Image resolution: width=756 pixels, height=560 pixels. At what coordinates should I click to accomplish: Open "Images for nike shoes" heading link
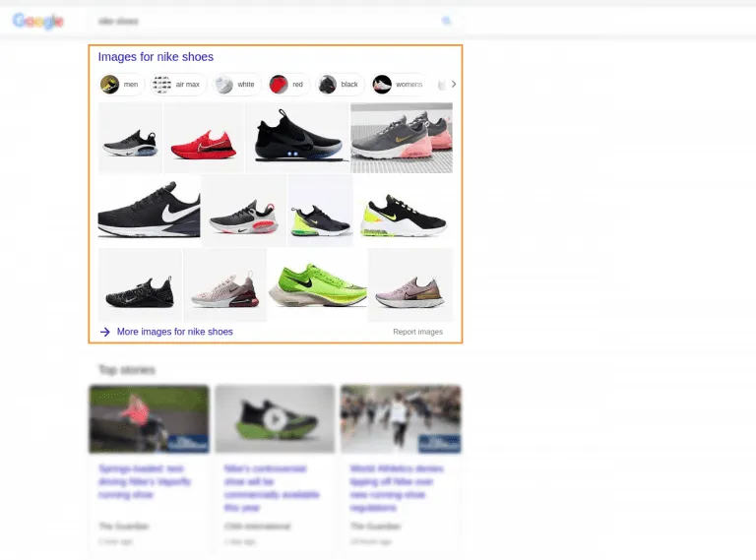[x=156, y=57]
